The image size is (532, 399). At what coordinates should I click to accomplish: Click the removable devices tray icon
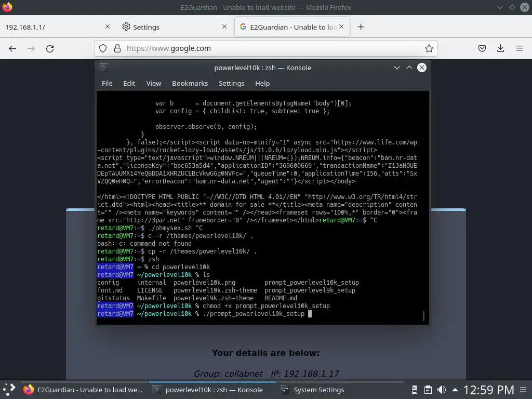click(414, 390)
